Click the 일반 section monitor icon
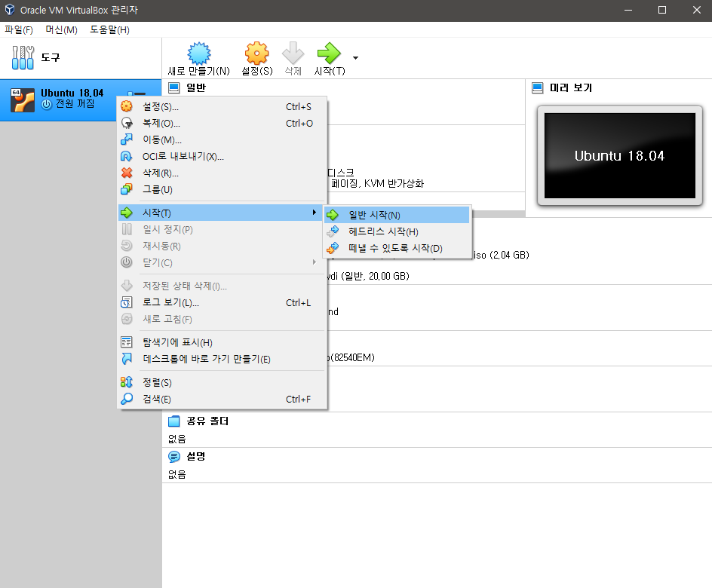 tap(174, 87)
